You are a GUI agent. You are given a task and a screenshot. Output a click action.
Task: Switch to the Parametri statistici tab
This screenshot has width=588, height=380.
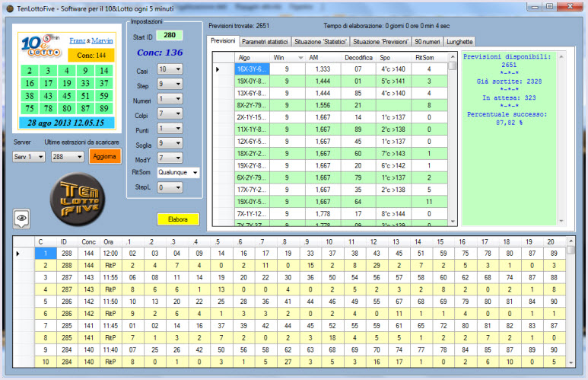(x=265, y=42)
